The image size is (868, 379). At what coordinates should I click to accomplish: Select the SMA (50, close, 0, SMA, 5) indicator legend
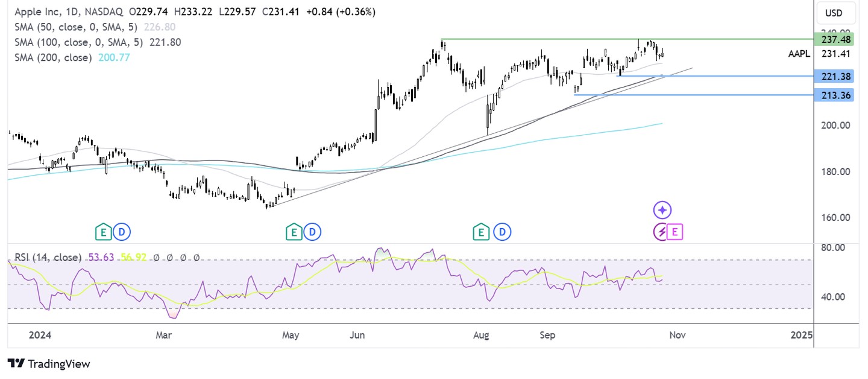77,27
